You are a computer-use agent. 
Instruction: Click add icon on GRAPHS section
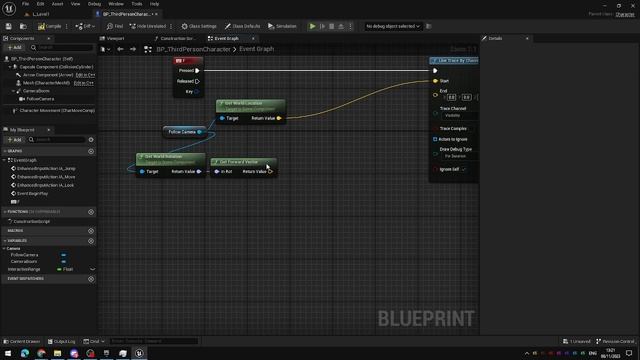tap(91, 151)
